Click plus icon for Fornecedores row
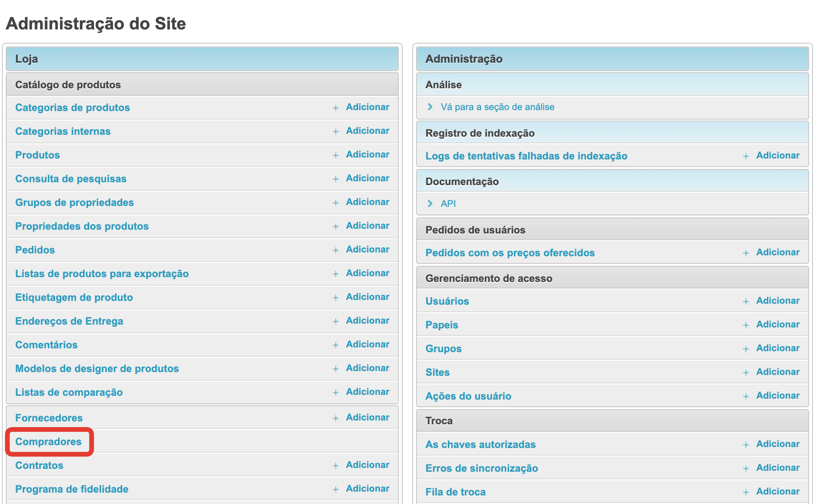Viewport: 813px width, 504px height. (x=335, y=418)
